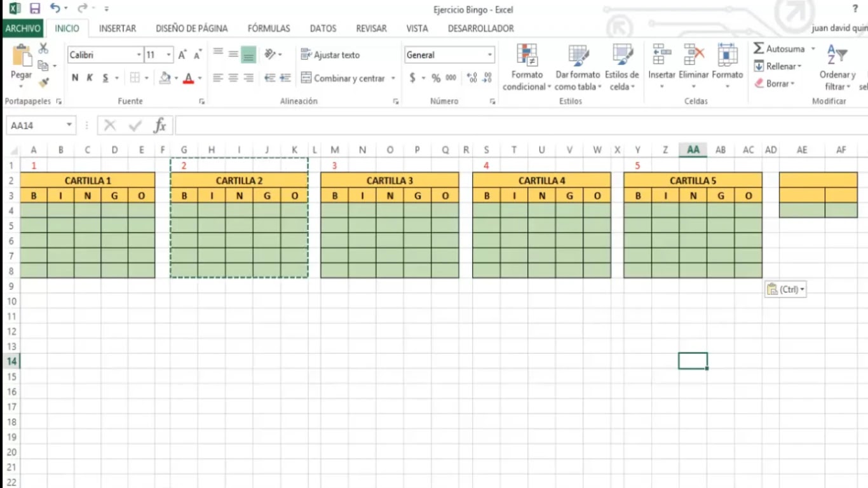Click the Insertar cells icon
Screen dimensions: 868x488
pos(661,55)
